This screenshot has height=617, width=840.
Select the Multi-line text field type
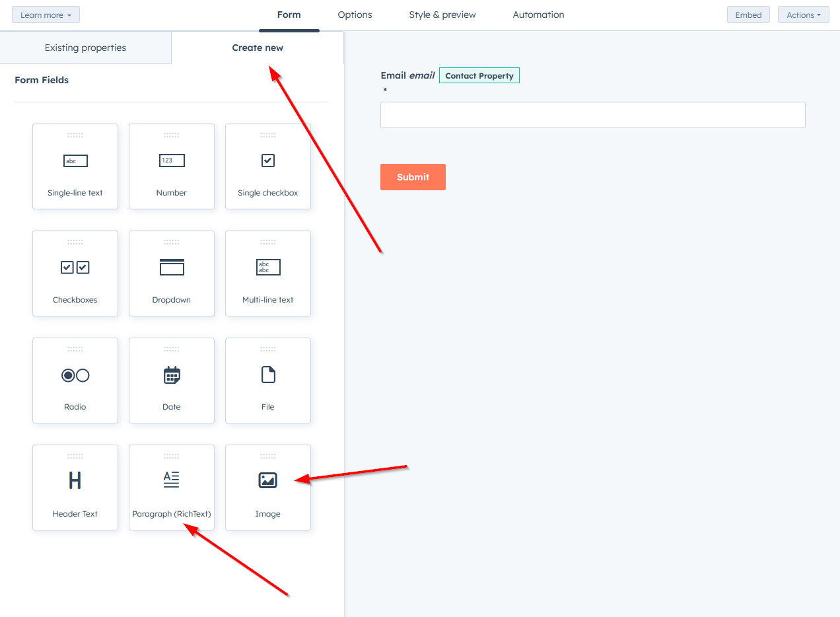point(267,273)
